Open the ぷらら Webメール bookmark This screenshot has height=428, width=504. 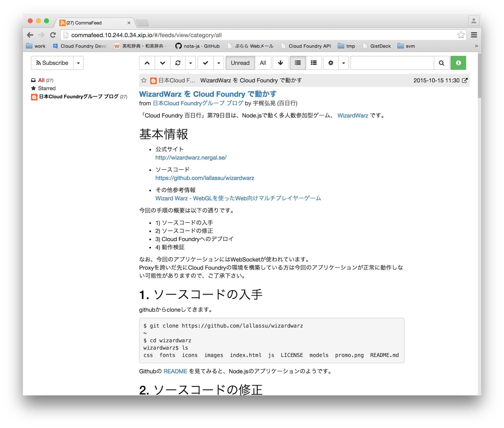point(250,46)
